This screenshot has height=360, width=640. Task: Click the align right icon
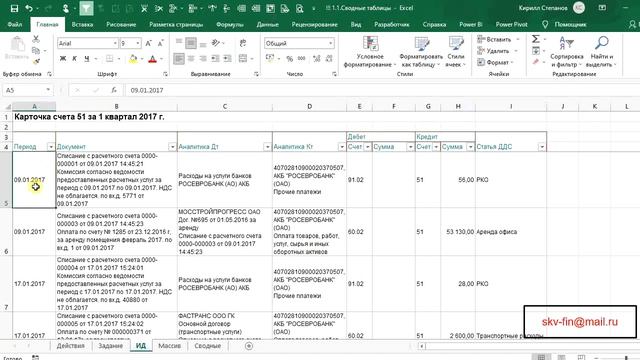[203, 59]
